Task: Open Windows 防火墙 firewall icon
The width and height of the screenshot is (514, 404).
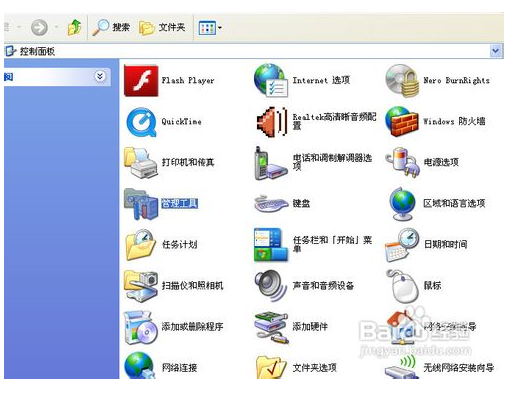Action: tap(402, 122)
